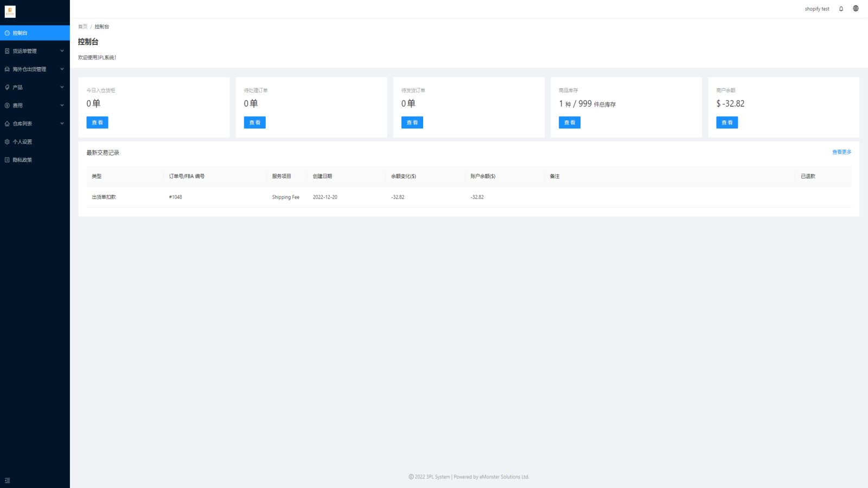The height and width of the screenshot is (488, 868).
Task: Click the $ -32.82 merchant balance value
Action: (x=730, y=104)
